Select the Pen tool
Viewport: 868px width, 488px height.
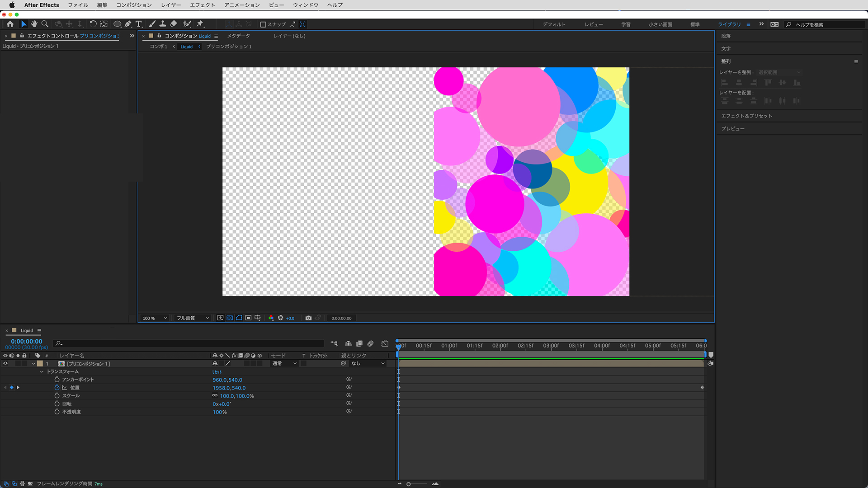[128, 24]
